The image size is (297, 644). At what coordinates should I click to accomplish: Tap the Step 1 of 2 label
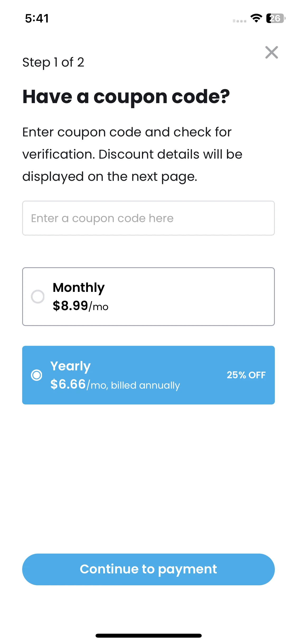pos(53,63)
